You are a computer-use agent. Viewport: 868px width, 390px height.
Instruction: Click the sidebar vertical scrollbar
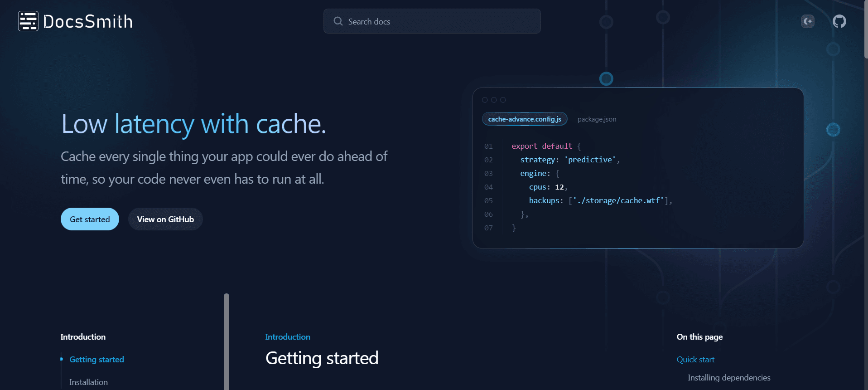coord(227,340)
